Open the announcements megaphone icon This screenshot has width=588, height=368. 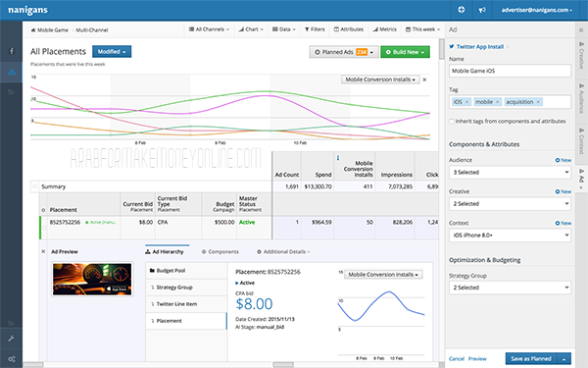[x=482, y=10]
